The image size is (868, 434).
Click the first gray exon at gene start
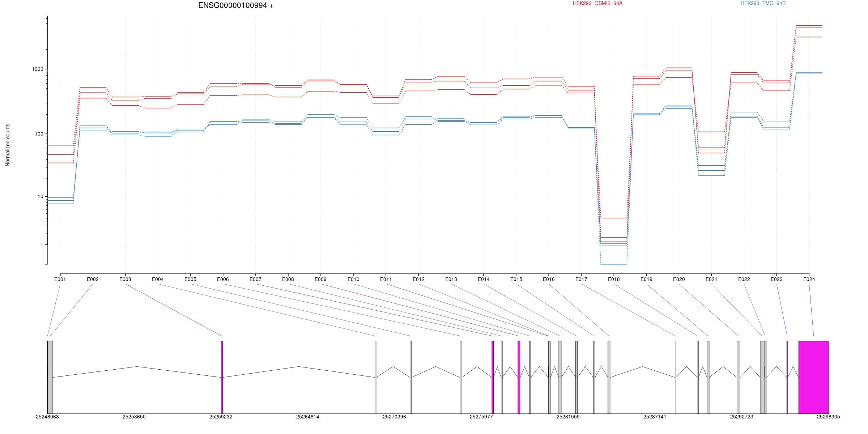coord(50,377)
